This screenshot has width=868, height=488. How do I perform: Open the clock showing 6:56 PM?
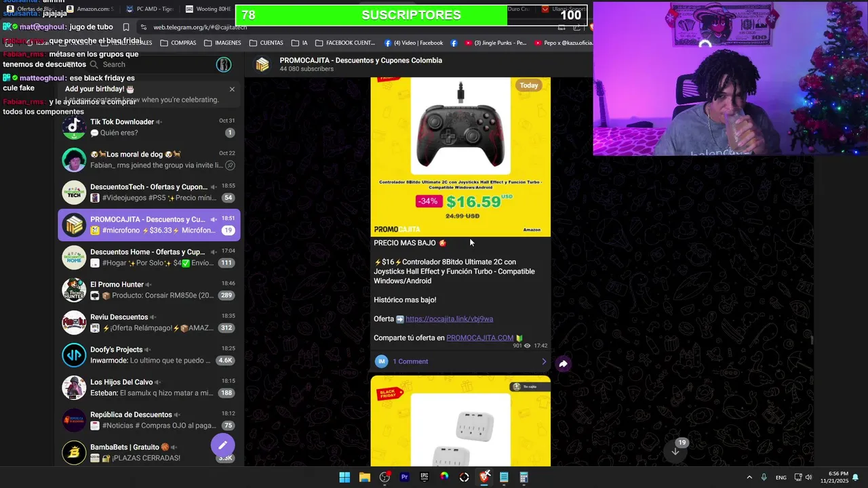pyautogui.click(x=835, y=477)
